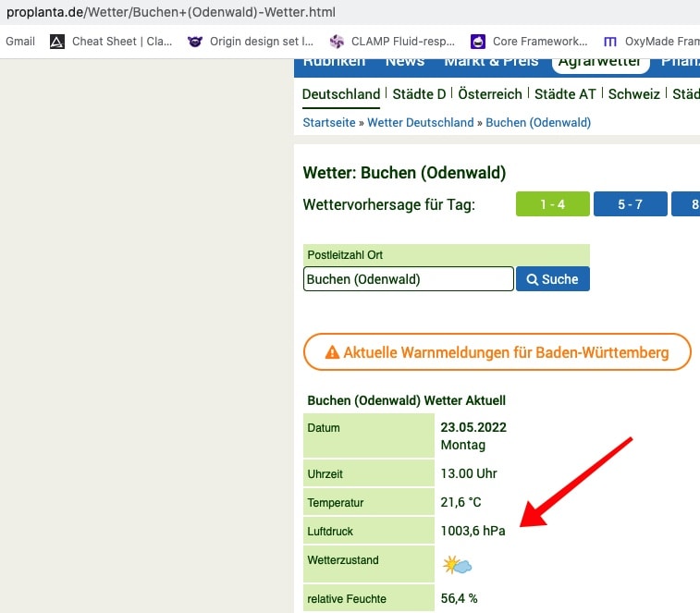The width and height of the screenshot is (700, 613).
Task: Click the warning triangle icon
Action: click(332, 353)
